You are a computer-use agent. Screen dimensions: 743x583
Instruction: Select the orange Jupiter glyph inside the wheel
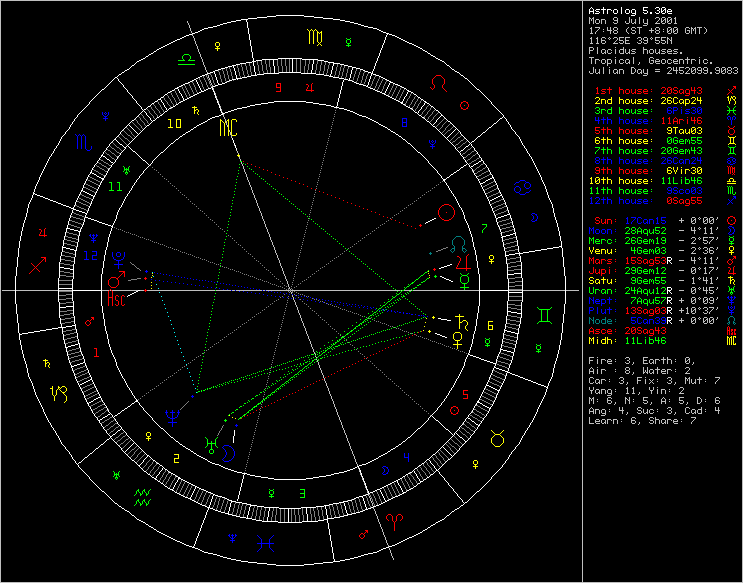(463, 263)
